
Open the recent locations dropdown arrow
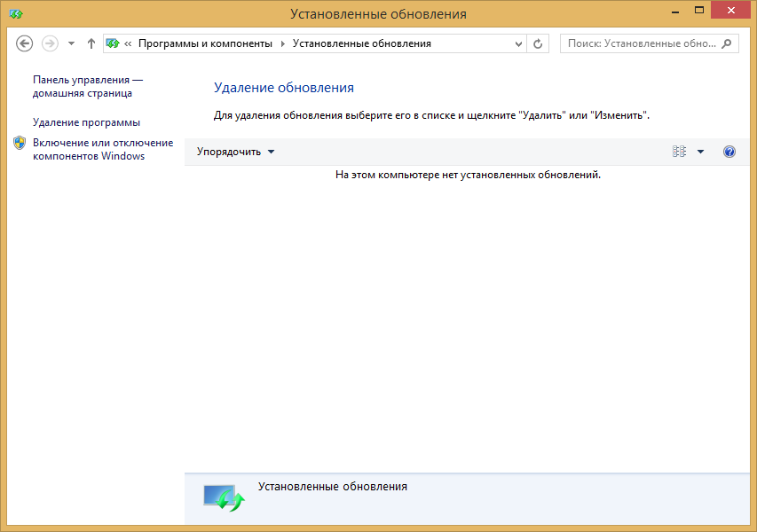click(x=72, y=43)
